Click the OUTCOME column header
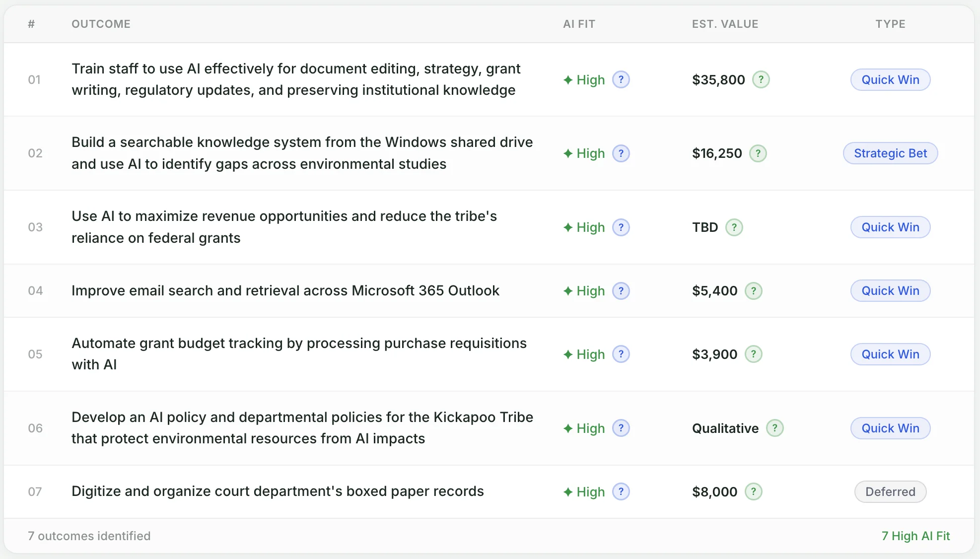This screenshot has width=980, height=559. tap(101, 24)
